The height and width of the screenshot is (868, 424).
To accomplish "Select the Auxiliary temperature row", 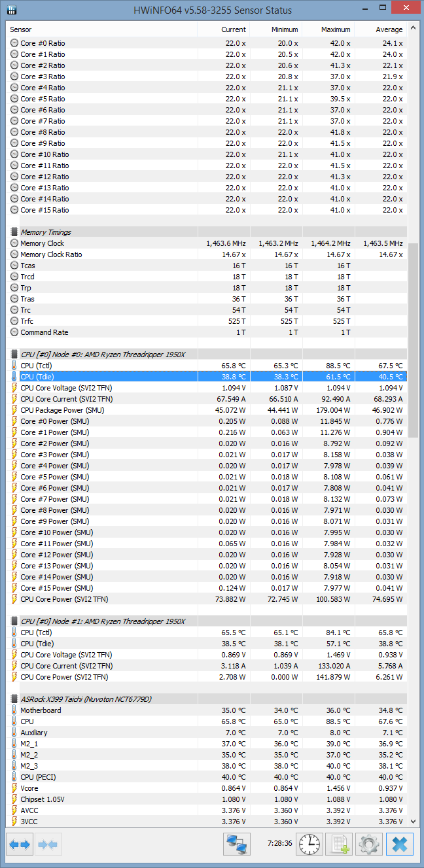I will (207, 733).
